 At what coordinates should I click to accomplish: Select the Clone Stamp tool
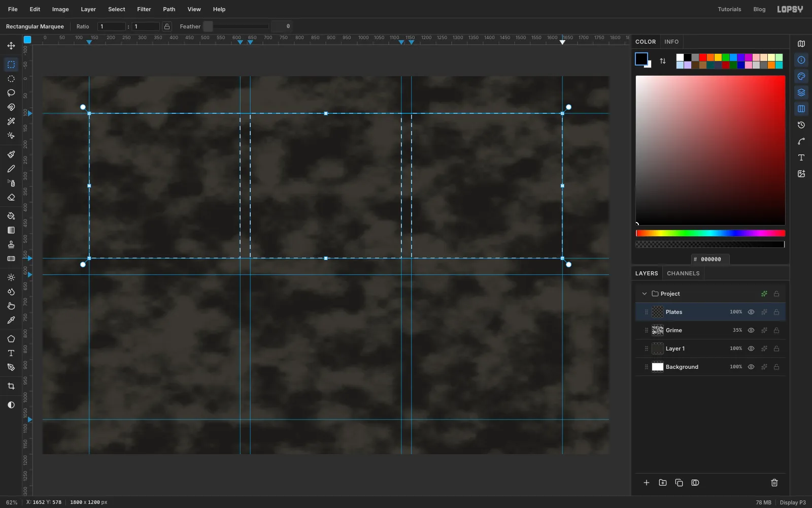[x=11, y=244]
